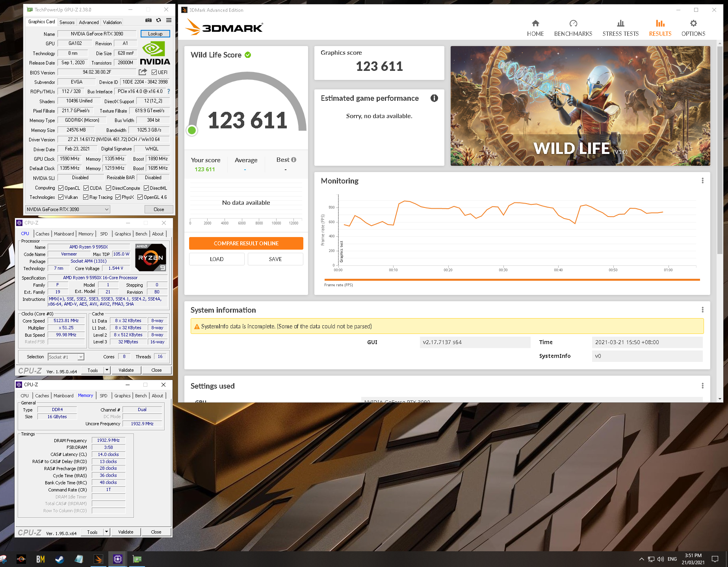Open the Mainboard tab in upper CPU-Z window
This screenshot has height=567, width=728.
click(64, 234)
